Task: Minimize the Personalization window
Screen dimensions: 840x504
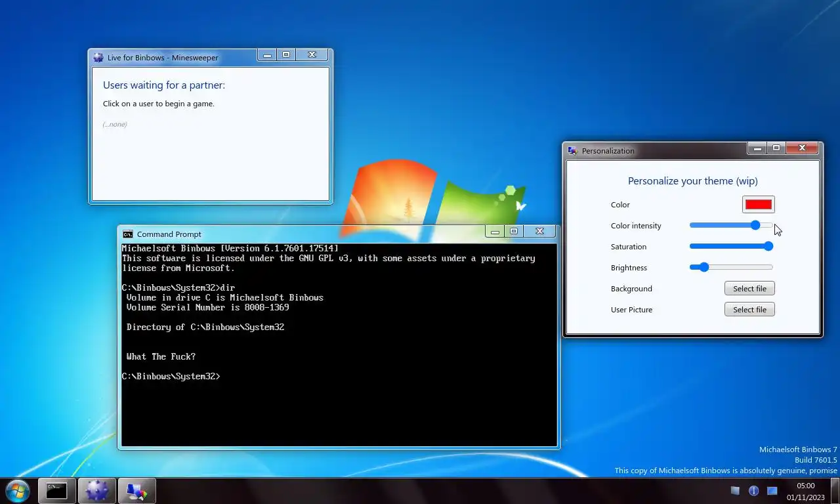Action: pyautogui.click(x=757, y=148)
